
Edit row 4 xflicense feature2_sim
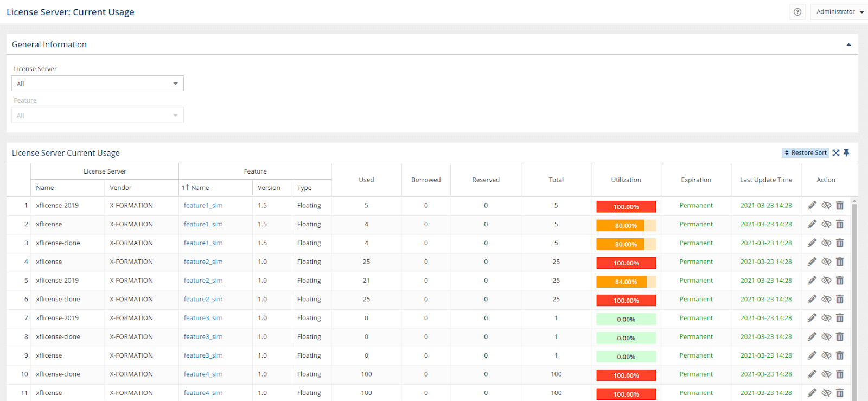(812, 262)
